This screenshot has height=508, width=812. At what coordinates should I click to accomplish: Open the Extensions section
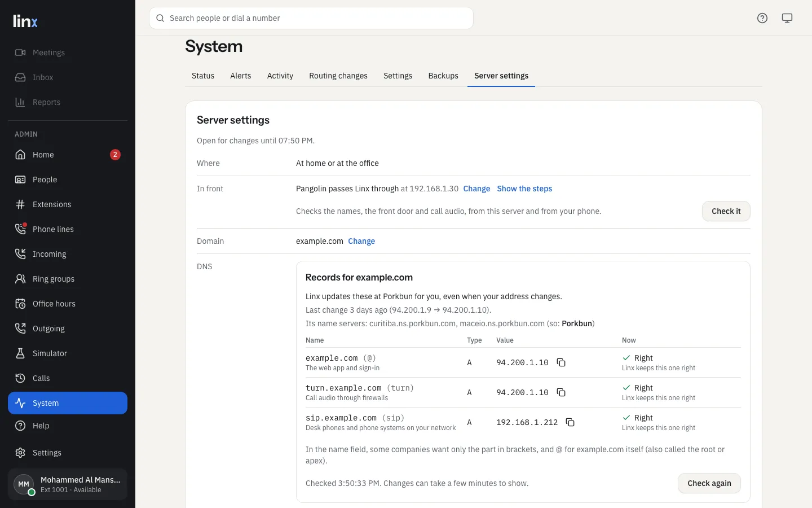pyautogui.click(x=68, y=204)
